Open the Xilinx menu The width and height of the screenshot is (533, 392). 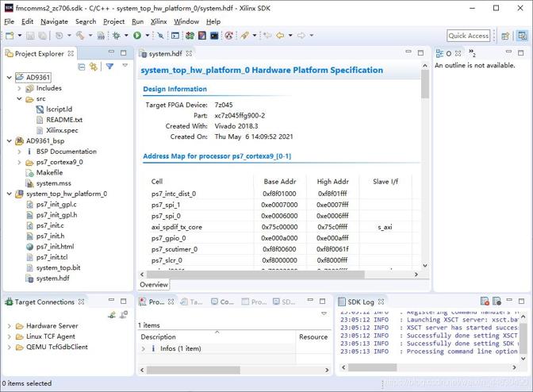pyautogui.click(x=159, y=21)
